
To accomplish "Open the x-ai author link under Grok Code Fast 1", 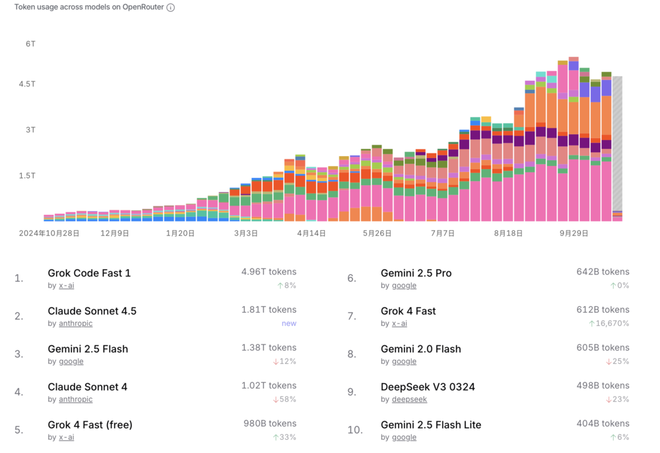I will [69, 286].
